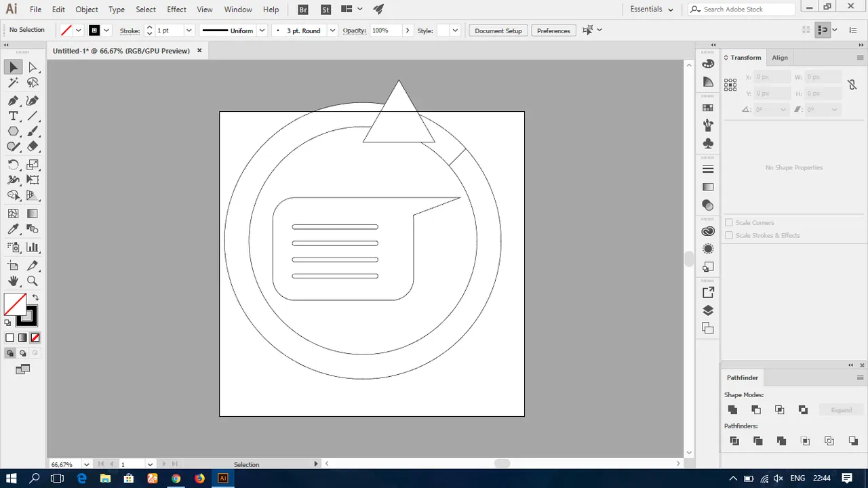The height and width of the screenshot is (488, 868).
Task: Open the Pathfinder panel menu
Action: [861, 378]
